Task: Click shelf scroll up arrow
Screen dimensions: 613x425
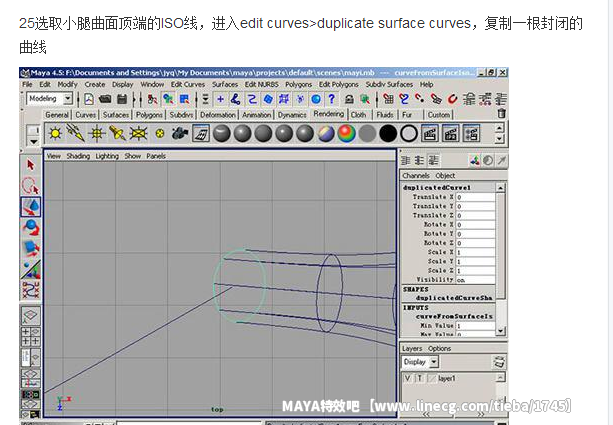Action: coord(499,128)
